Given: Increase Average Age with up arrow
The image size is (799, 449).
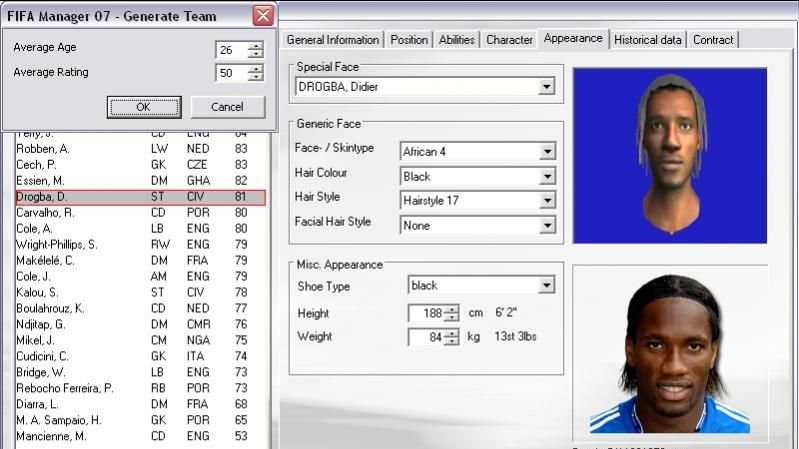Looking at the screenshot, I should point(255,45).
